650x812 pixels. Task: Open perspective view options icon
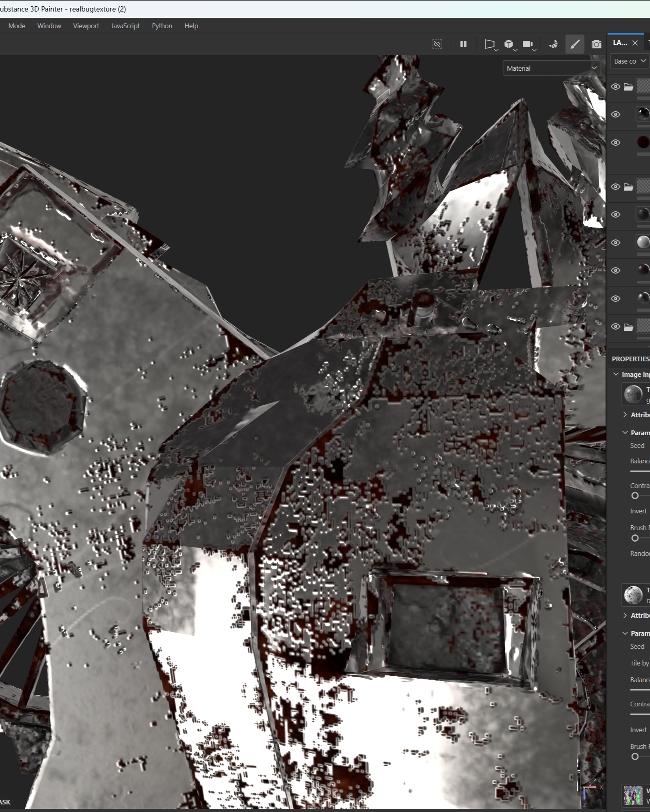(x=490, y=44)
